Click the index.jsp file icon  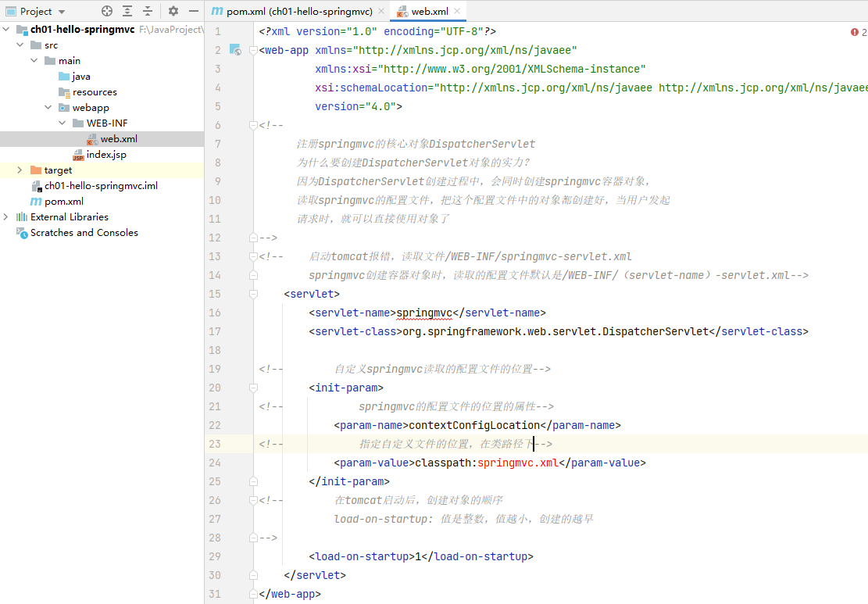coord(78,155)
